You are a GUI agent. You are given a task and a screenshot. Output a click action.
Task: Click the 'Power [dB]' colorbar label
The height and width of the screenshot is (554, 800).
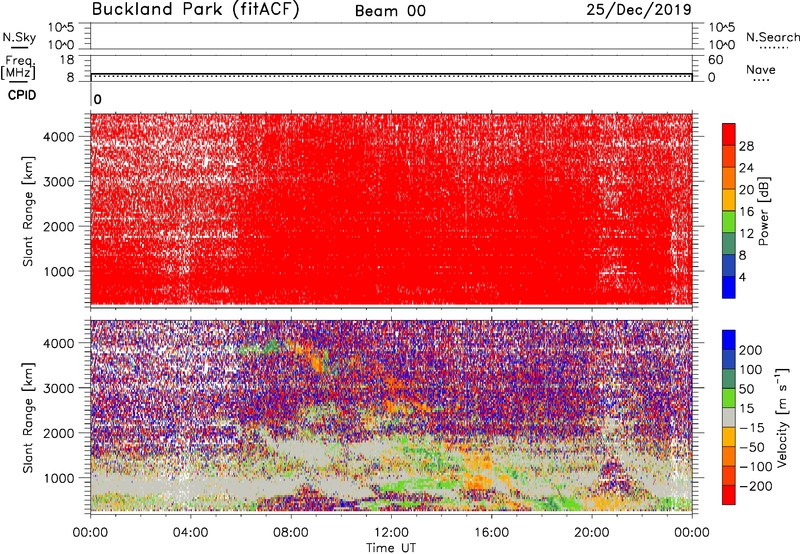pos(763,211)
